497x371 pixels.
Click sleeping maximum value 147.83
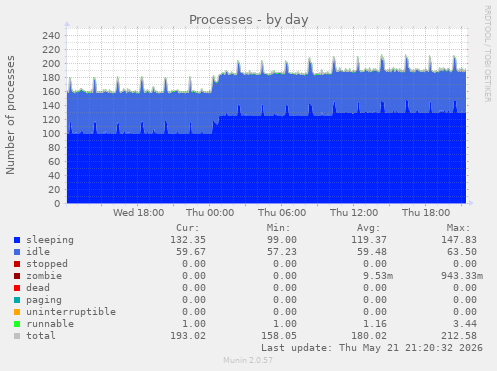tap(459, 240)
